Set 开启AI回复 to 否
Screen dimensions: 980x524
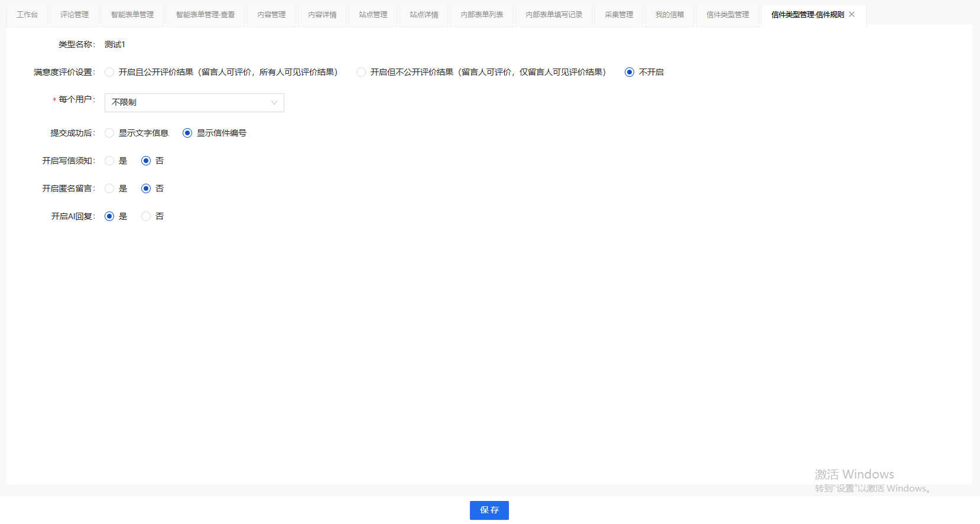click(x=146, y=216)
